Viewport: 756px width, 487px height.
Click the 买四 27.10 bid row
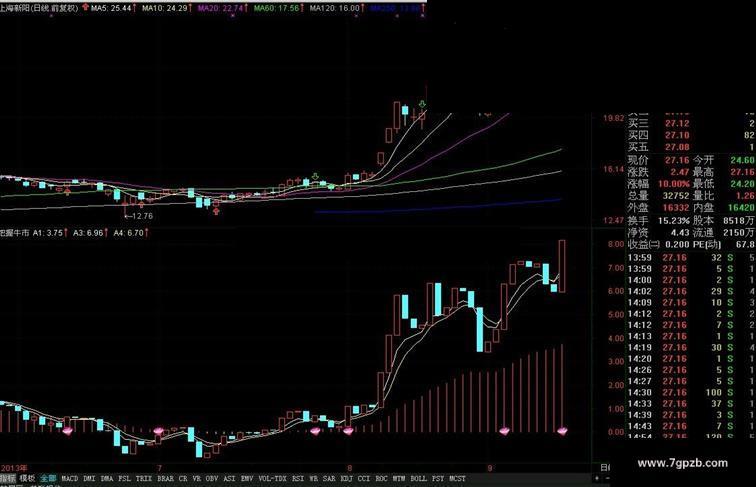[691, 135]
